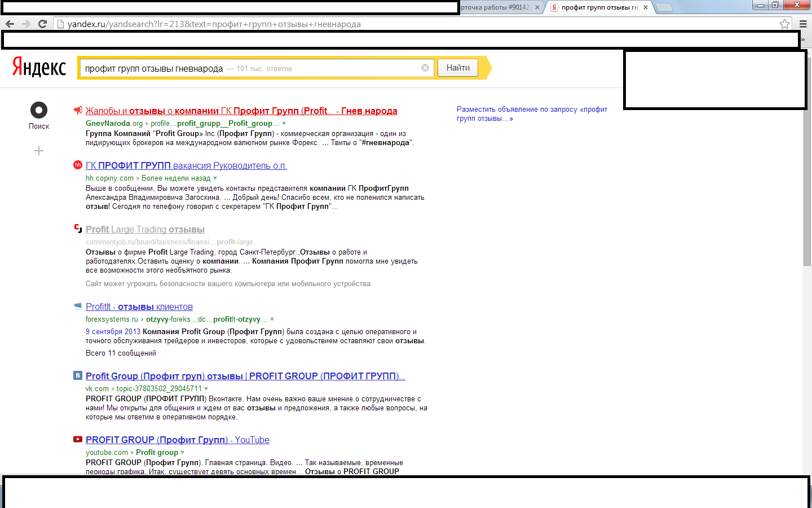Image resolution: width=812 pixels, height=508 pixels.
Task: Click the Всего 11 сообщений text
Action: pyautogui.click(x=121, y=353)
